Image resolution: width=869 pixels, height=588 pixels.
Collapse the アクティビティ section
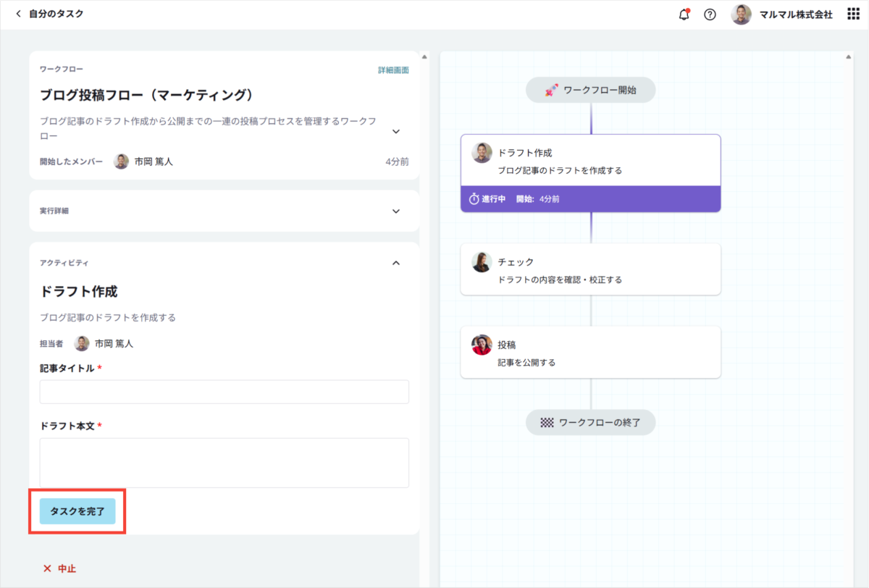[395, 263]
